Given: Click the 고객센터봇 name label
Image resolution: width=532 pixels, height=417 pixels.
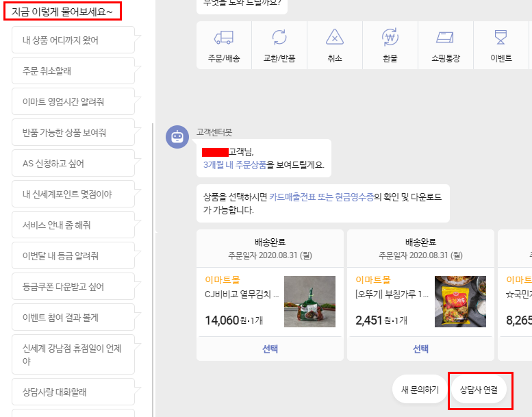Looking at the screenshot, I should tap(214, 132).
